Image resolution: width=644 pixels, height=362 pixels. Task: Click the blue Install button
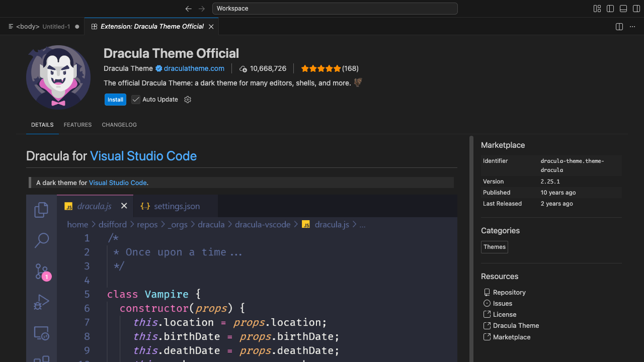115,100
